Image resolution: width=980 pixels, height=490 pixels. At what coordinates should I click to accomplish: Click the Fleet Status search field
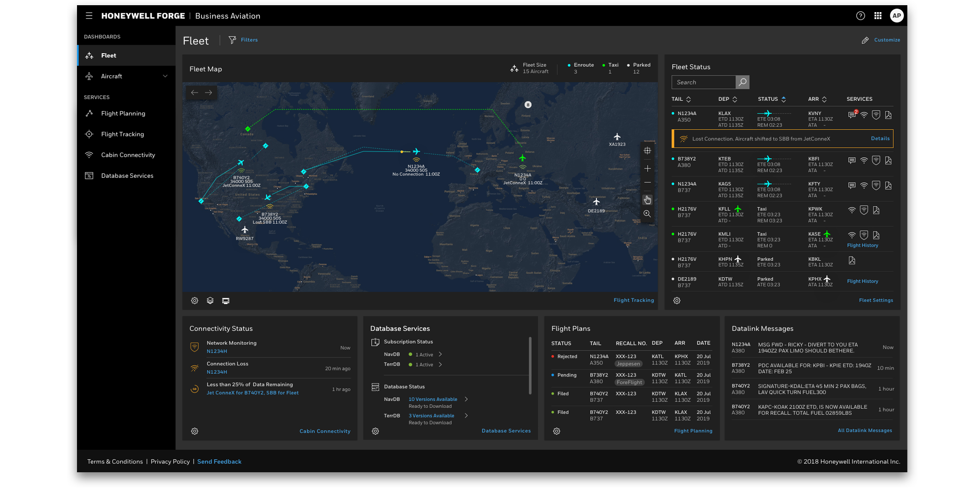[x=704, y=82]
